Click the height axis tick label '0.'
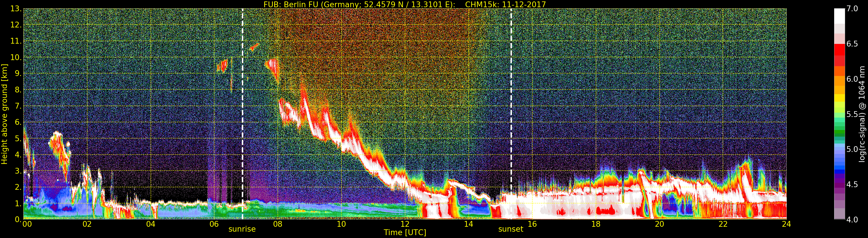 [18, 219]
